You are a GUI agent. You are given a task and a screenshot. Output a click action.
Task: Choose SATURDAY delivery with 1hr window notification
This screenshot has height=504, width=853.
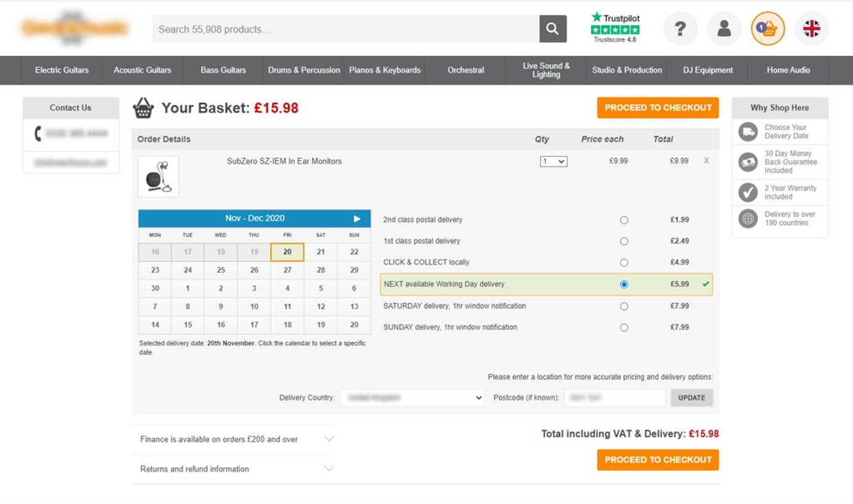pos(624,305)
